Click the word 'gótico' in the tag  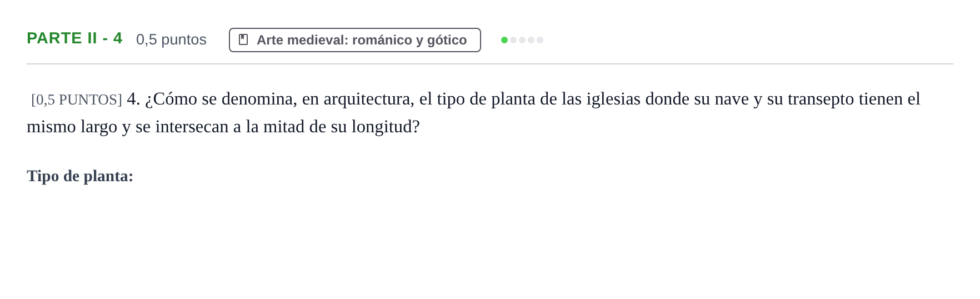click(447, 40)
